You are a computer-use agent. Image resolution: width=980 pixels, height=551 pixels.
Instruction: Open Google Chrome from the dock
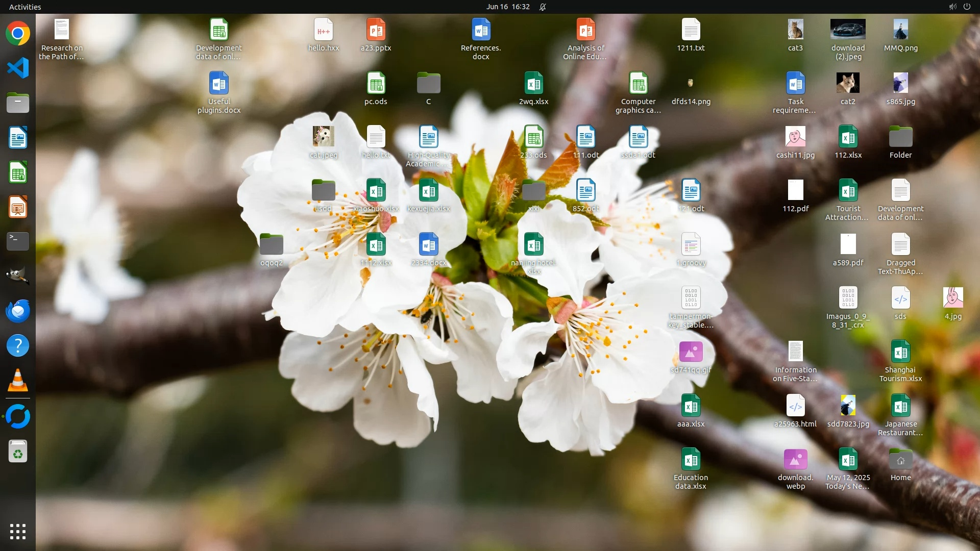[x=18, y=34]
